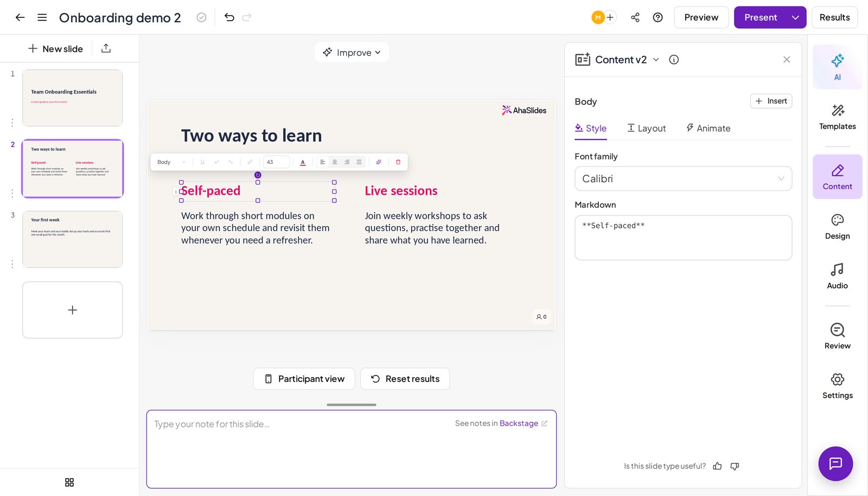Give thumbs down for slide type

tap(735, 466)
